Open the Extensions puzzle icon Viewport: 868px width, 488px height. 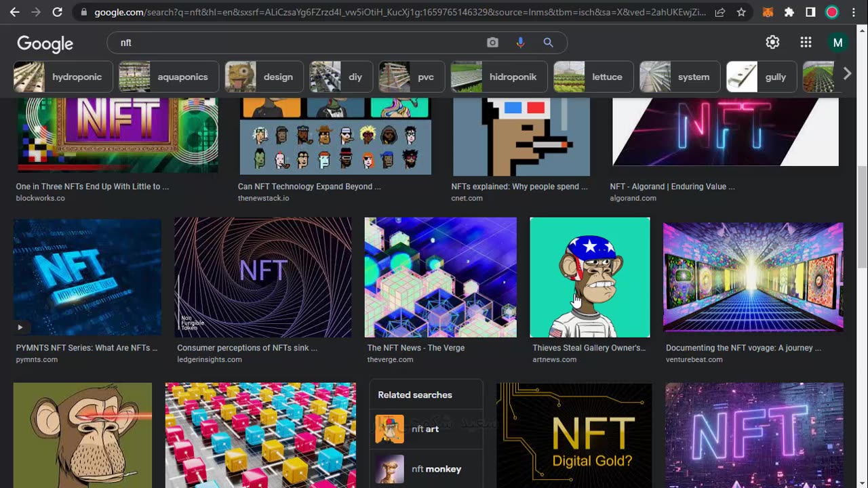(x=789, y=12)
